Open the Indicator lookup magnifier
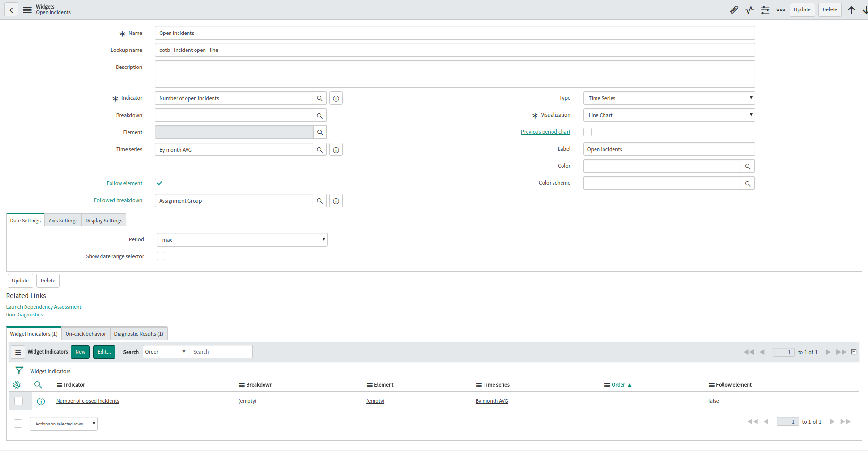This screenshot has width=868, height=451. coord(320,98)
